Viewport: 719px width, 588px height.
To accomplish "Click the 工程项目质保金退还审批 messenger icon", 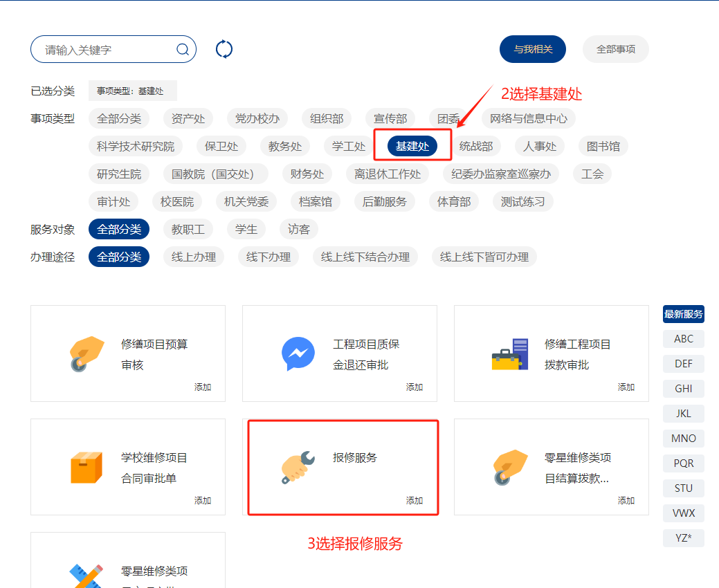I will point(298,354).
